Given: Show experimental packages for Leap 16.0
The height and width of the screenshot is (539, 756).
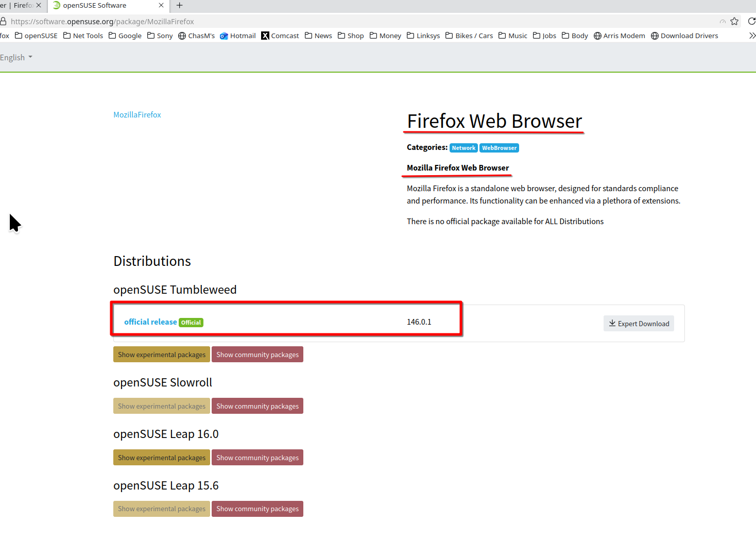Looking at the screenshot, I should coord(162,458).
